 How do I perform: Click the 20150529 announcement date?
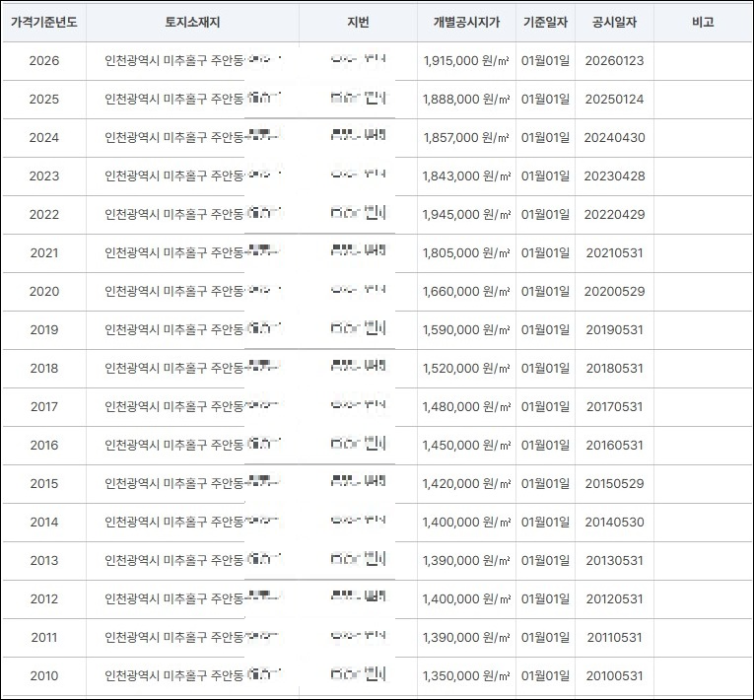pos(614,483)
